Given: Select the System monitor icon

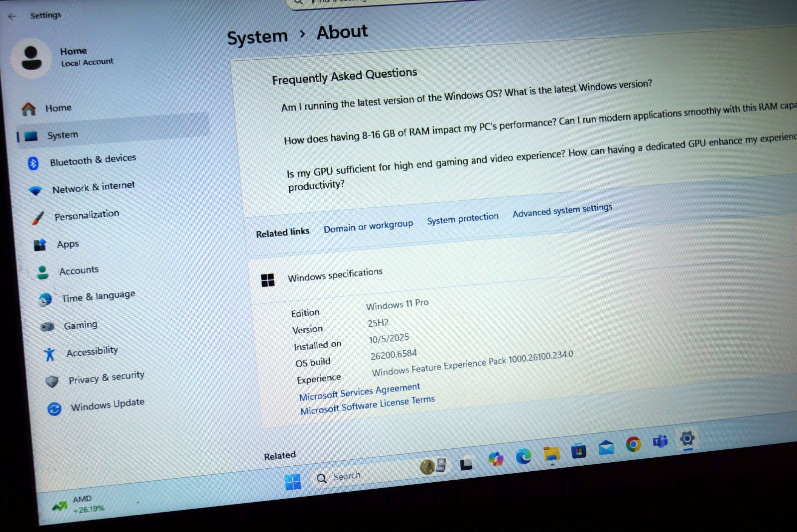Looking at the screenshot, I should click(x=31, y=136).
